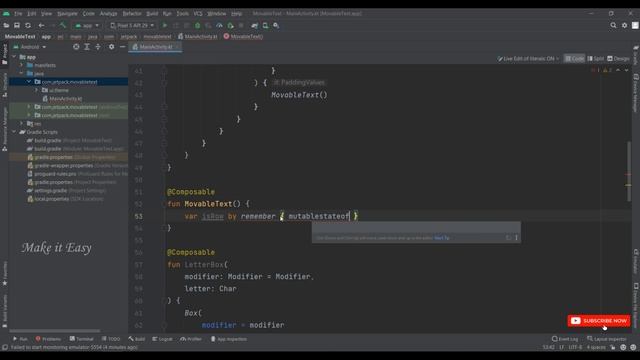Click Expand All icon in Project panel

pos(87,47)
